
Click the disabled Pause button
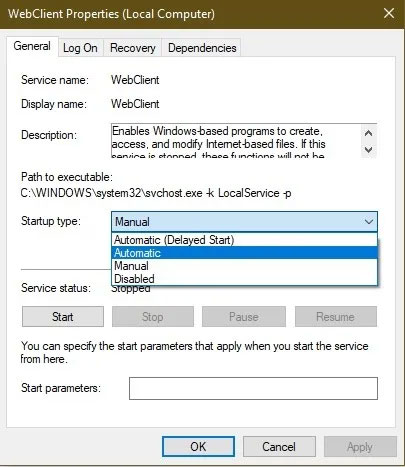(244, 317)
